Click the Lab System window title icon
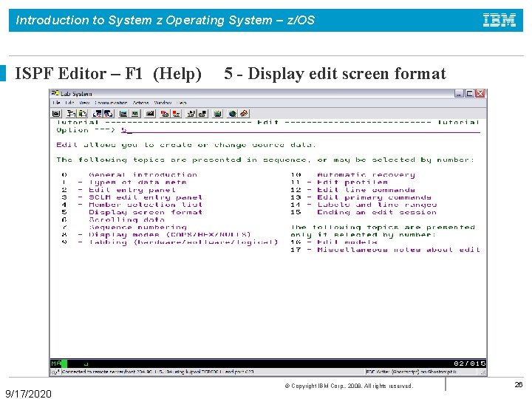The width and height of the screenshot is (532, 399). tap(55, 93)
